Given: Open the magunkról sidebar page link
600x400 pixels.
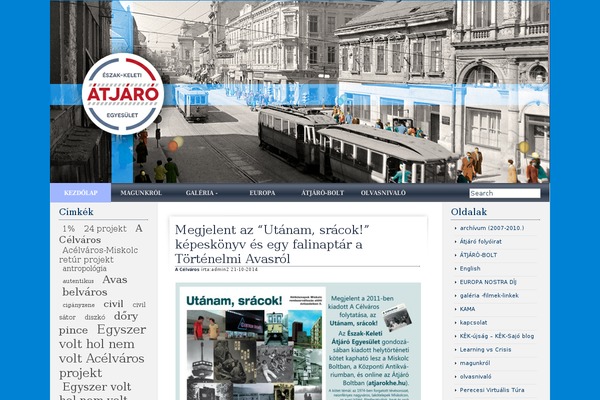Looking at the screenshot, I should click(x=474, y=363).
